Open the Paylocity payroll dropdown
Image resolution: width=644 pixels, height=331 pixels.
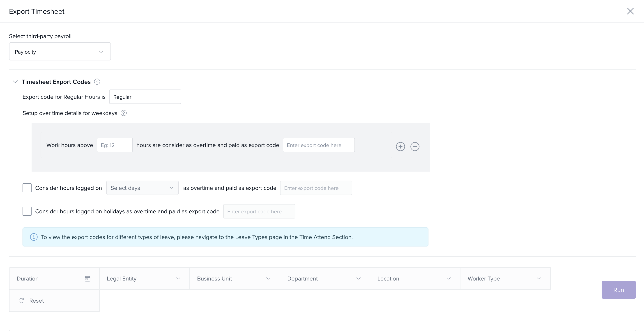[x=60, y=51]
